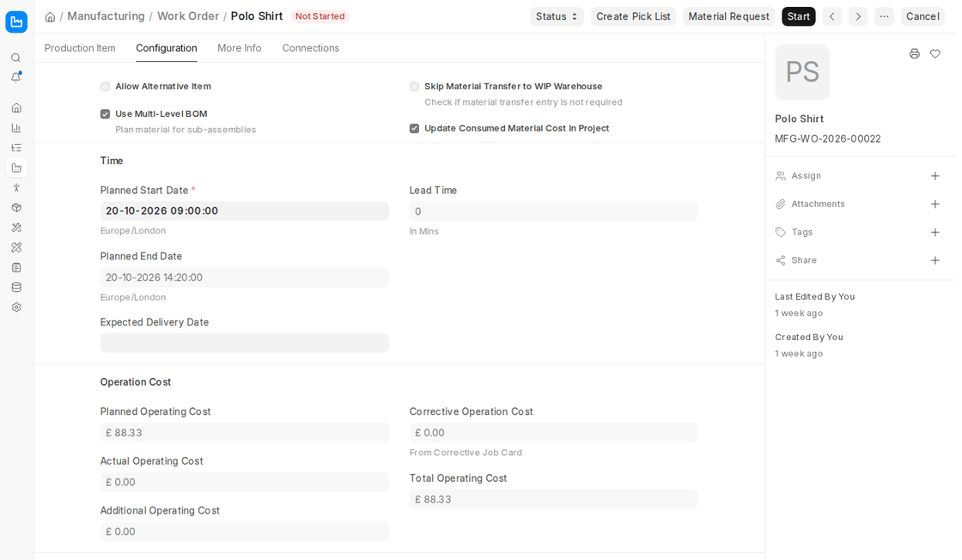This screenshot has width=962, height=560.
Task: Navigate to Work Order breadcrumb
Action: tap(188, 16)
